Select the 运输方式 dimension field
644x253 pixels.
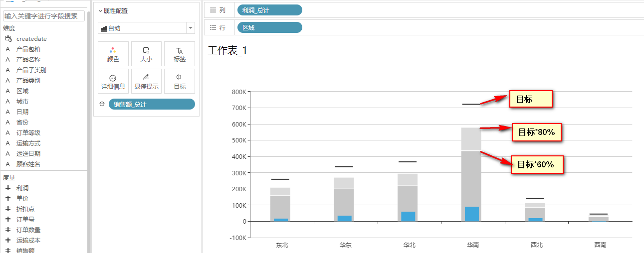[28, 143]
